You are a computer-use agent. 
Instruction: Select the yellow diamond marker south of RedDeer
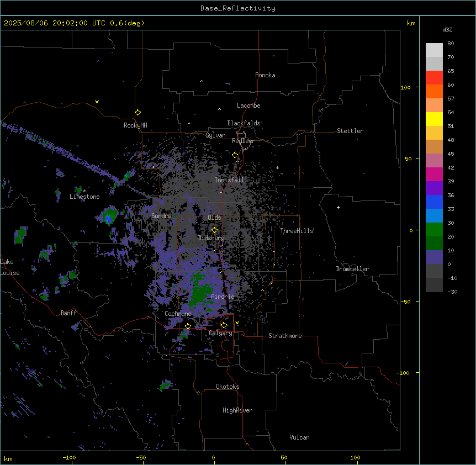pyautogui.click(x=235, y=155)
